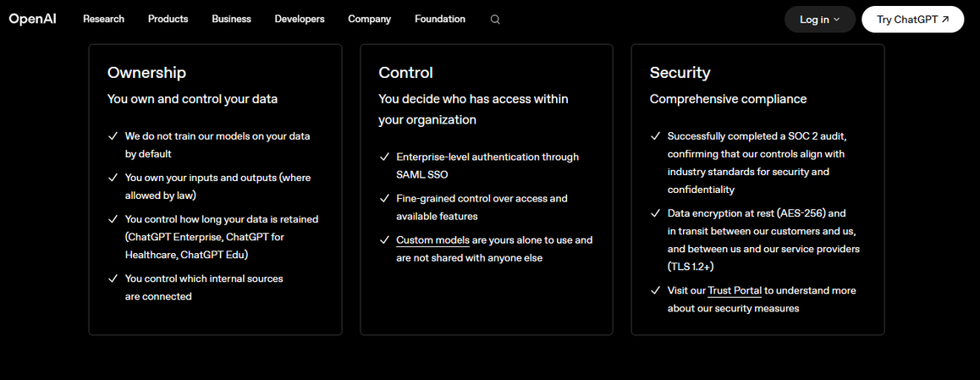Open the search magnifier icon
This screenshot has width=980, height=380.
click(495, 19)
